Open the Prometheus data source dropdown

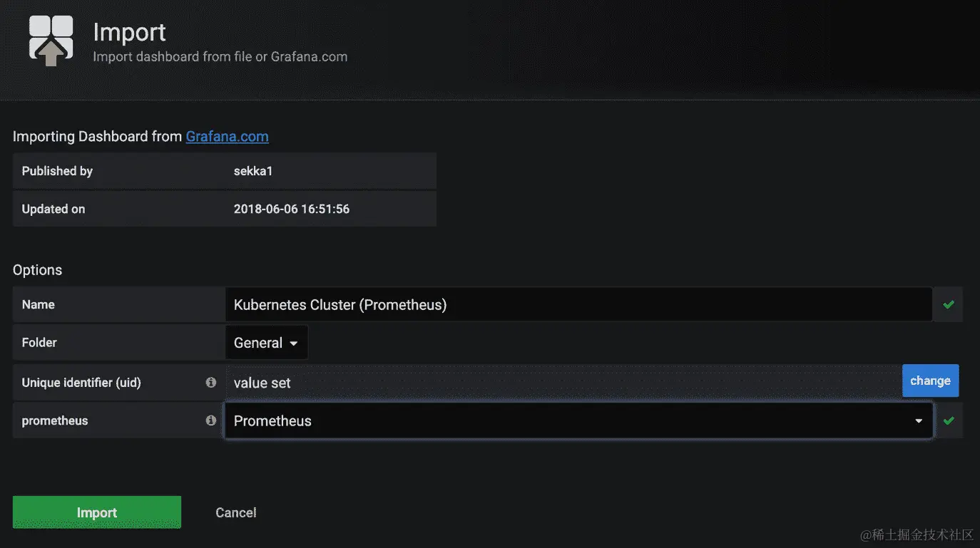pyautogui.click(x=578, y=420)
